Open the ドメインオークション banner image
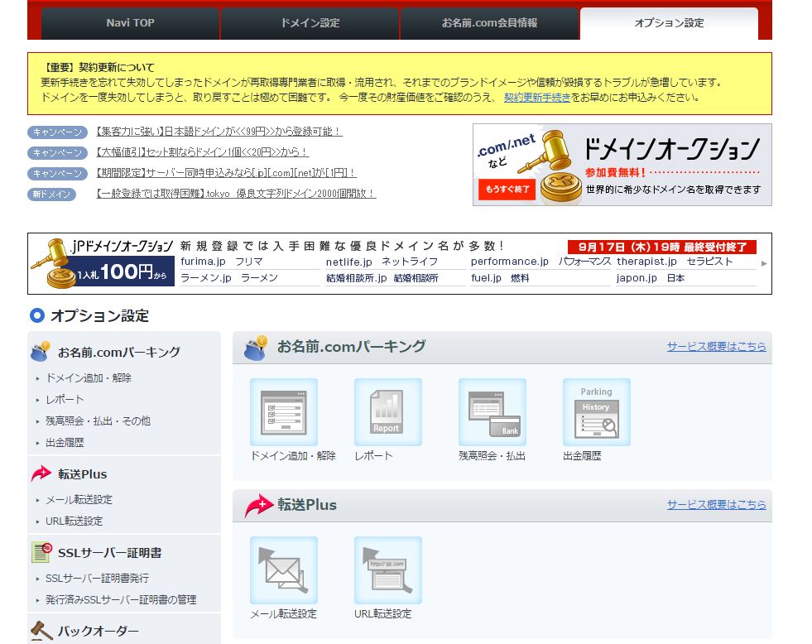This screenshot has height=644, width=812. click(x=622, y=165)
